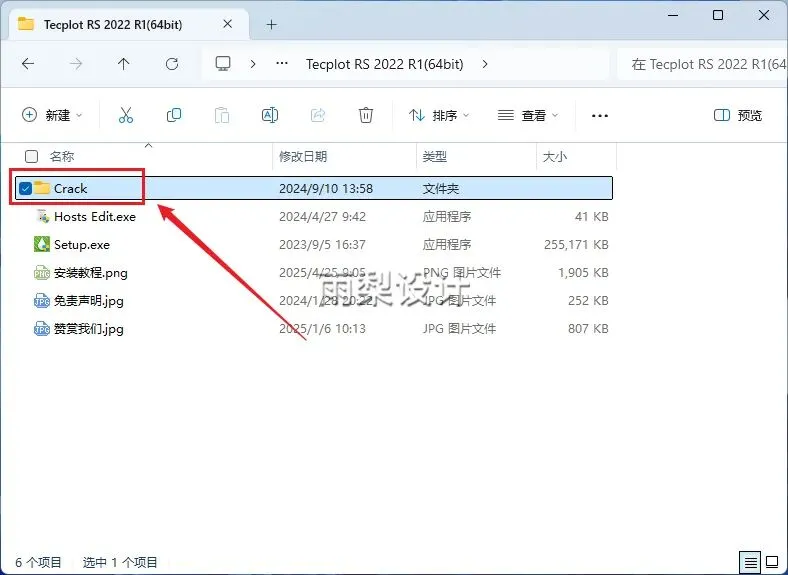The height and width of the screenshot is (575, 788).
Task: Click the Crack folder name
Action: click(x=70, y=188)
